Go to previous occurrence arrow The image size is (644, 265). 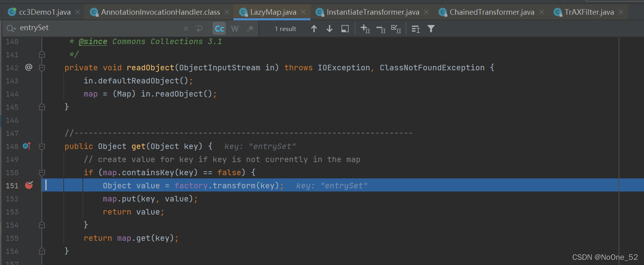(314, 29)
